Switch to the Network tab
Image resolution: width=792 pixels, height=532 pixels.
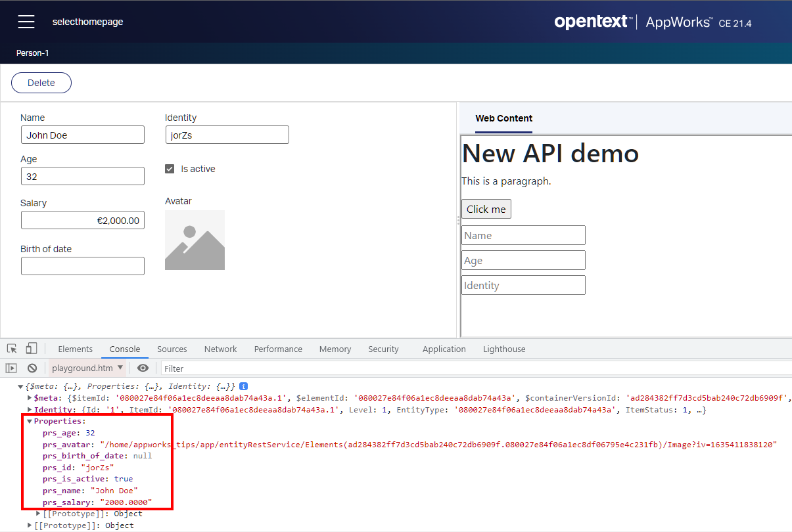pos(220,349)
